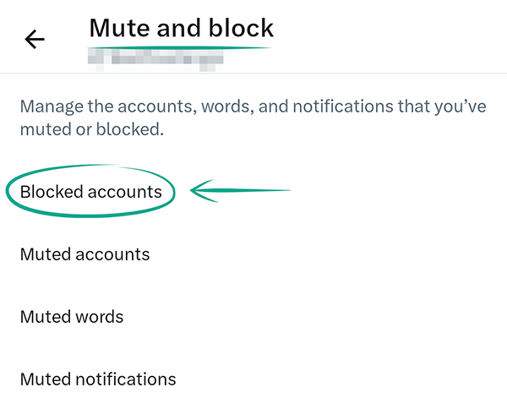Open the Muted words settings
This screenshot has width=507, height=420.
72,317
